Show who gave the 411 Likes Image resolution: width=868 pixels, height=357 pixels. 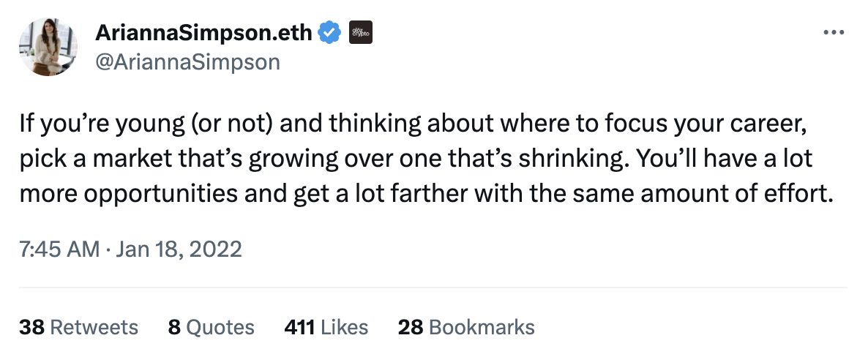click(326, 327)
